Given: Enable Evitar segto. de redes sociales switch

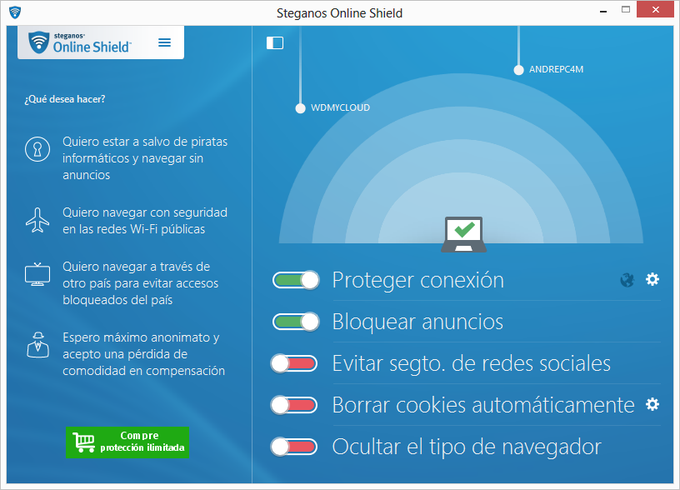Looking at the screenshot, I should (x=294, y=363).
